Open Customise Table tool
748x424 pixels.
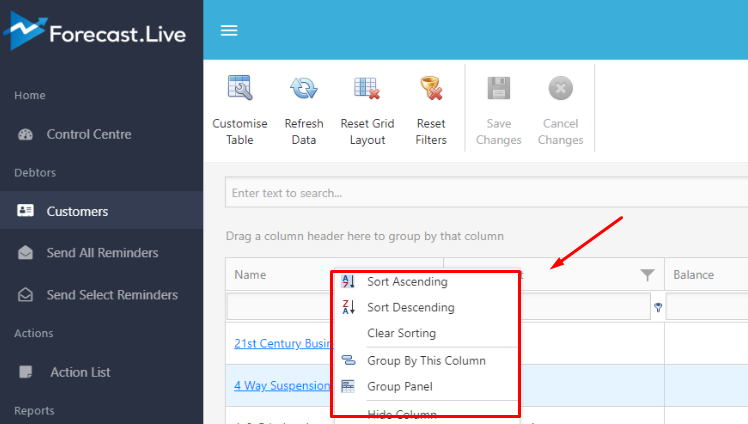pyautogui.click(x=239, y=110)
